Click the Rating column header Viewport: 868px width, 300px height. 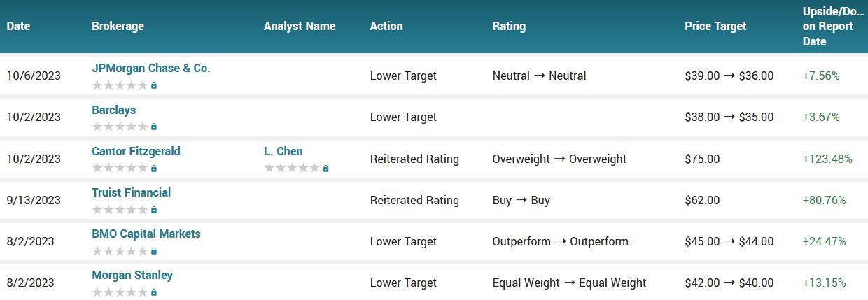pyautogui.click(x=509, y=26)
